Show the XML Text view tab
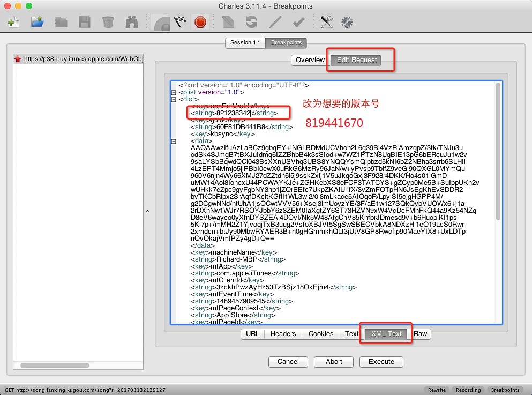532x395 pixels. coord(386,334)
